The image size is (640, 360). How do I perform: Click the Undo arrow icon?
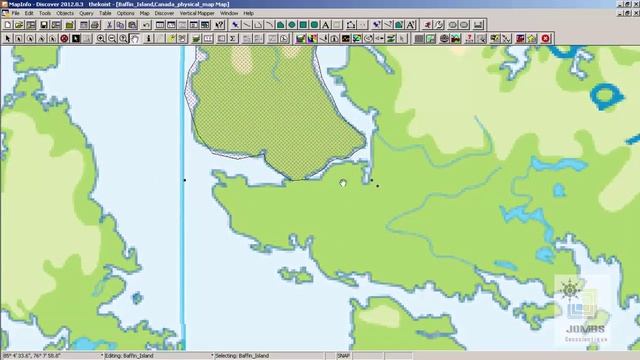(146, 25)
